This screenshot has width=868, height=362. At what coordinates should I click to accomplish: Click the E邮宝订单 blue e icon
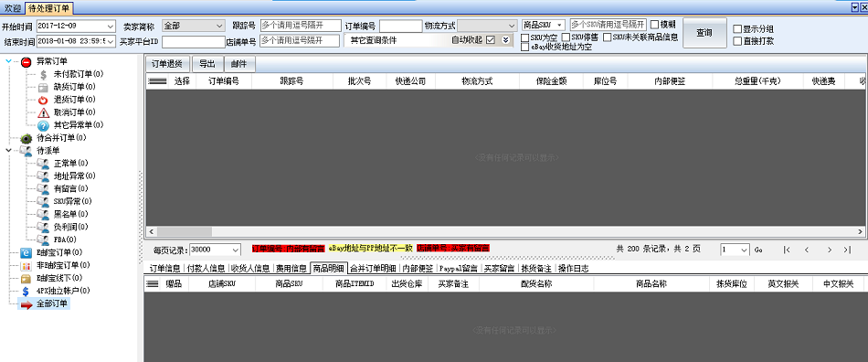26,253
